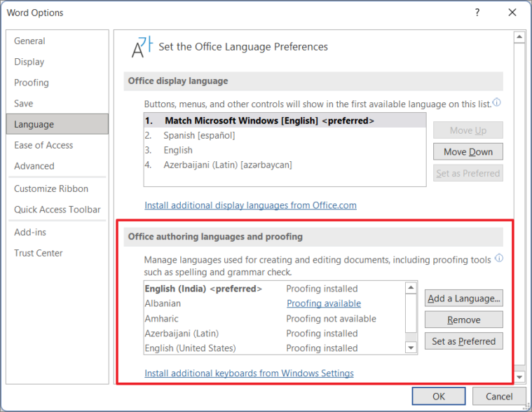Viewport: 532px width, 412px height.
Task: Click the info icon beside authoring languages description
Action: [x=499, y=258]
